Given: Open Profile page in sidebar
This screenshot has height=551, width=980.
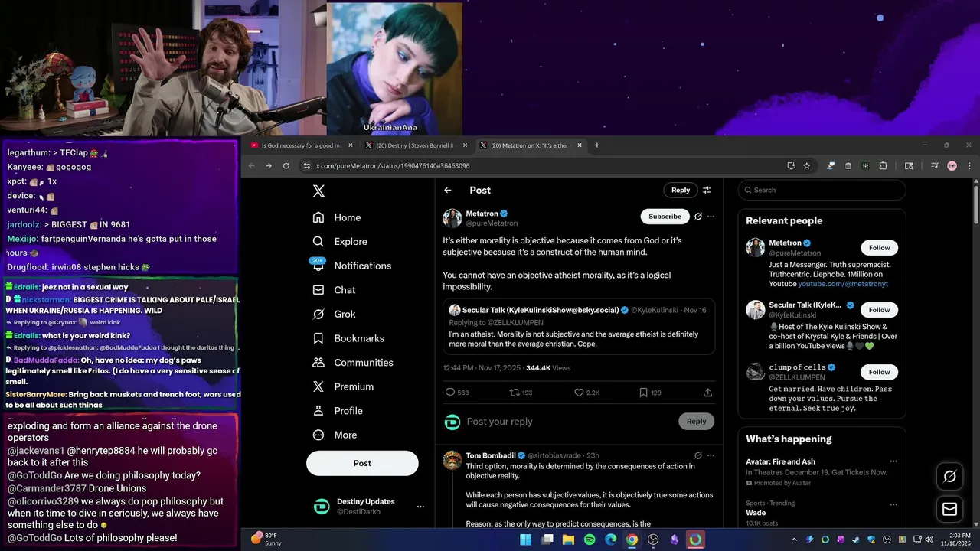Looking at the screenshot, I should [338, 411].
